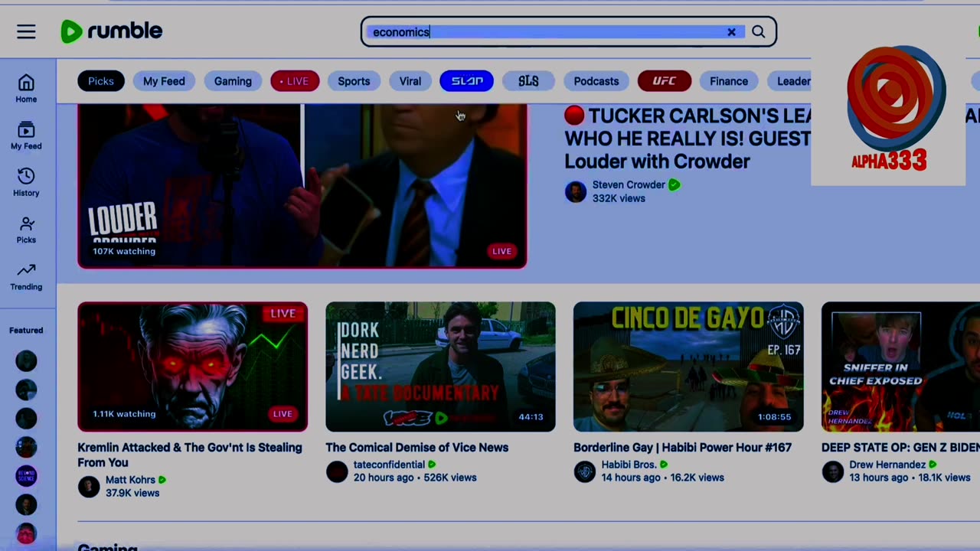
Task: Open the Kremlin Attacked video title
Action: [190, 455]
